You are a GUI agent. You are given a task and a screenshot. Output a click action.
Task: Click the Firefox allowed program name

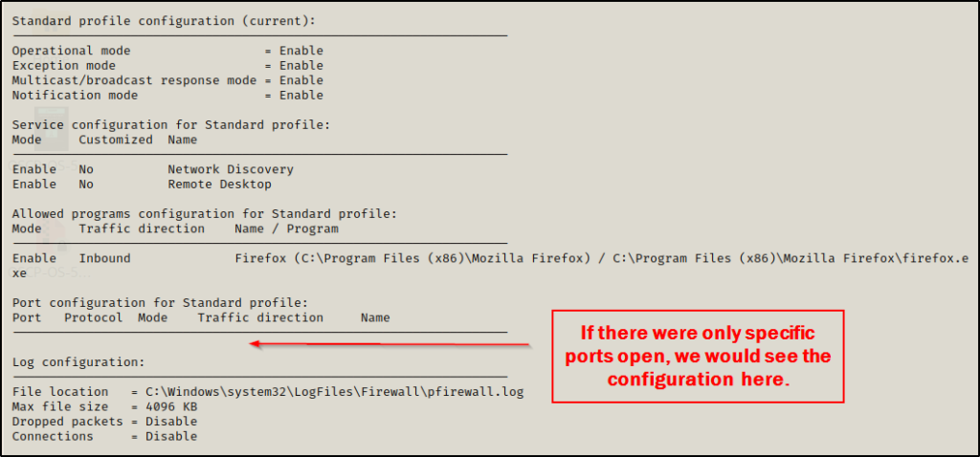pyautogui.click(x=260, y=258)
